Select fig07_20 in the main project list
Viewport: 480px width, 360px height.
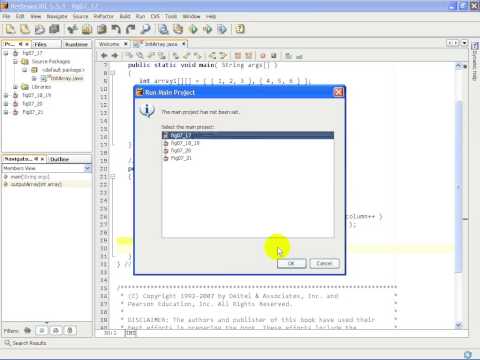[248, 151]
